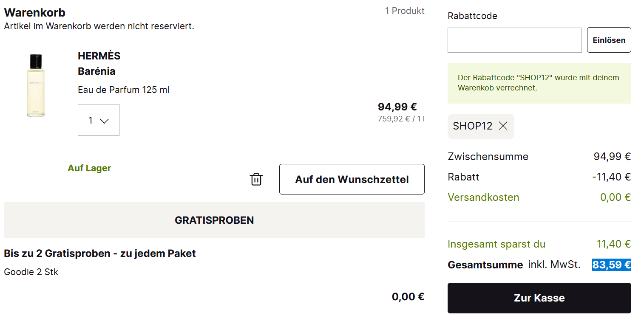Expand the GRATISPROBEN section bar
644x324 pixels.
[214, 220]
